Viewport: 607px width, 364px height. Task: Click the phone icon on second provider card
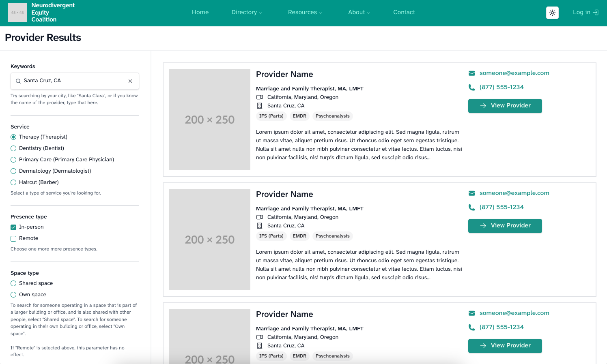coord(471,207)
